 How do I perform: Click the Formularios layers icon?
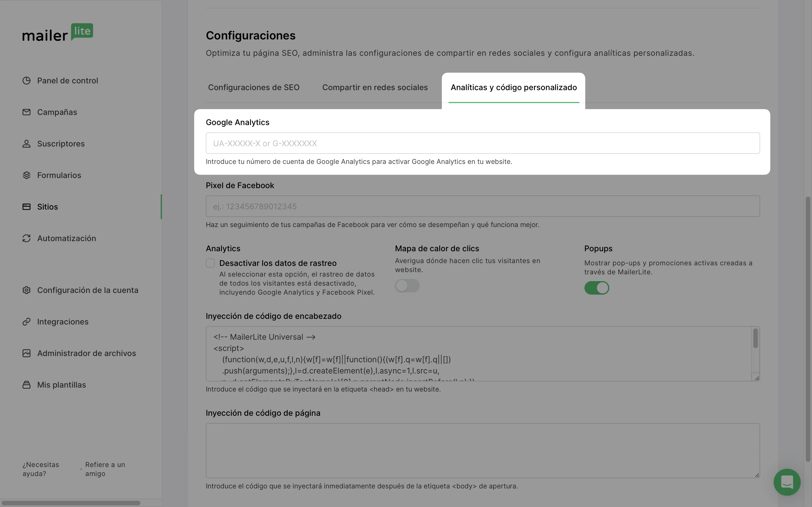[x=27, y=175]
